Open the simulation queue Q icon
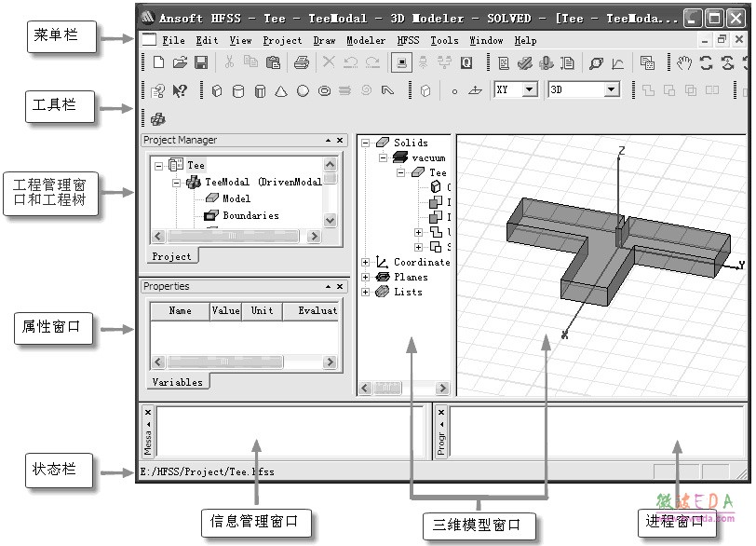The height and width of the screenshot is (546, 756). (466, 62)
